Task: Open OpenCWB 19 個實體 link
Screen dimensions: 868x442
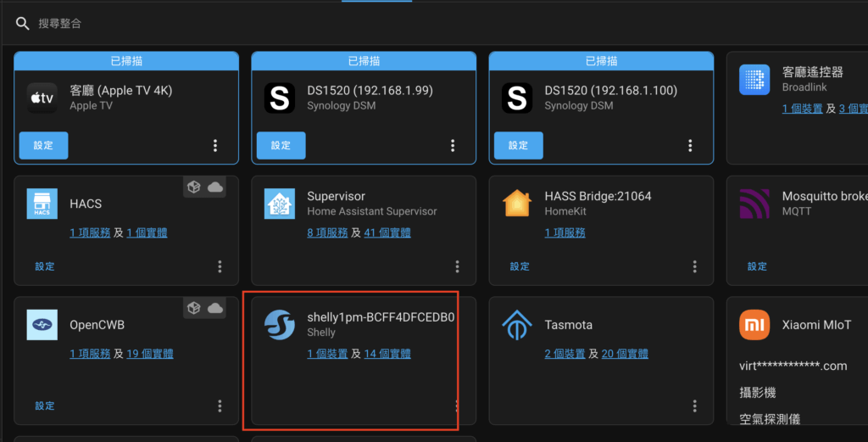Action: click(150, 354)
